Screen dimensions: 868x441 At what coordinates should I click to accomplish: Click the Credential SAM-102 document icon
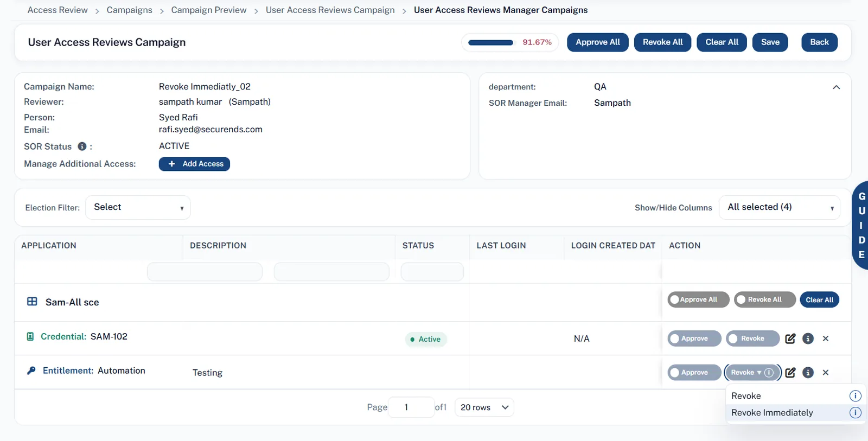[x=30, y=336]
